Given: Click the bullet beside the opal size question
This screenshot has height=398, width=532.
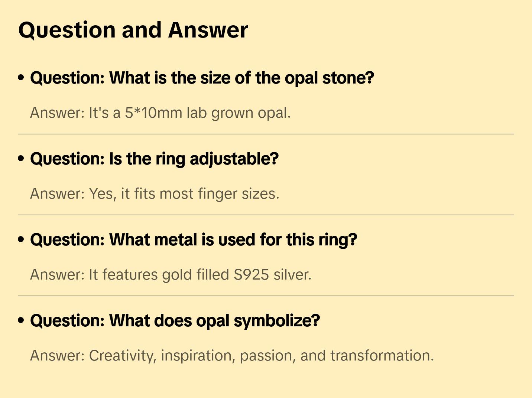Looking at the screenshot, I should (x=21, y=78).
